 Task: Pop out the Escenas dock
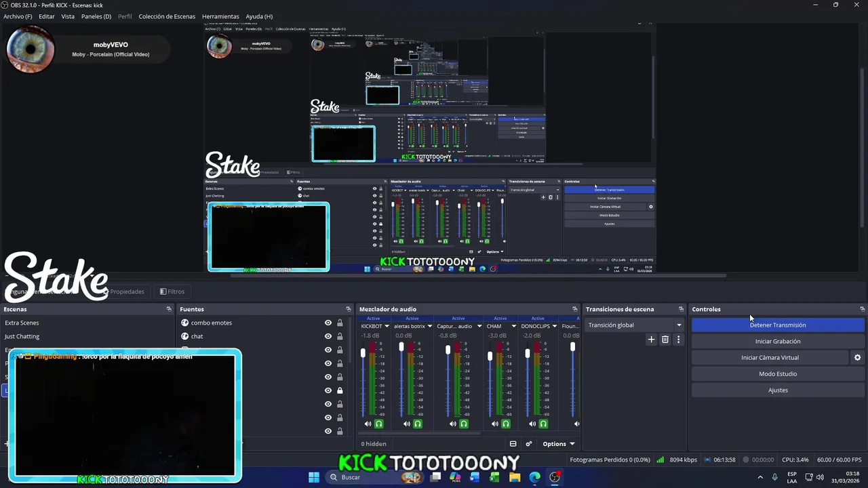[x=169, y=309]
